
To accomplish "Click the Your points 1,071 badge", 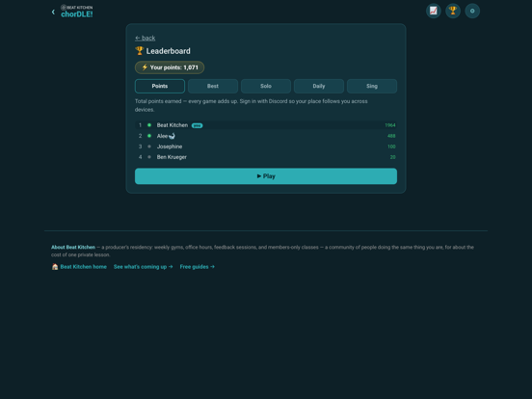I will coord(170,67).
